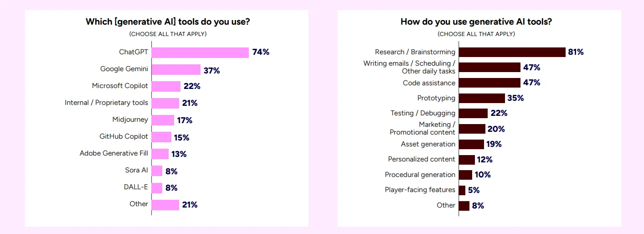
Task: Click the pink ChatGPT bar
Action: click(200, 52)
